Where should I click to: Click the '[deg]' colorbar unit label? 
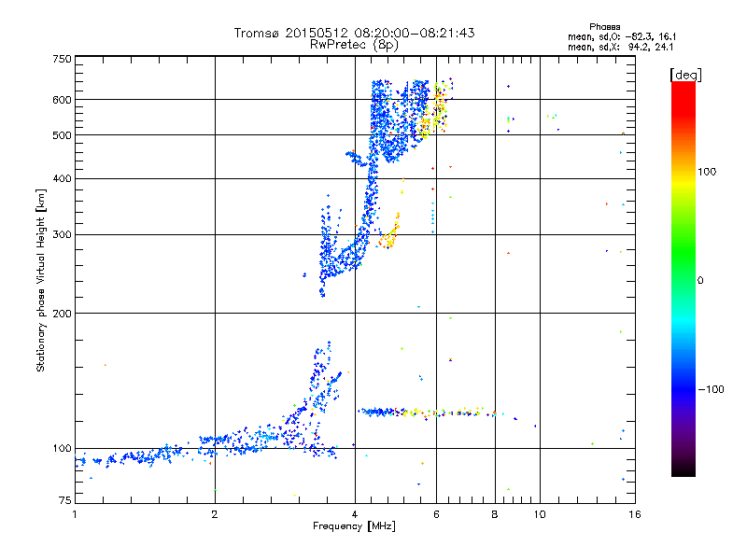click(685, 75)
